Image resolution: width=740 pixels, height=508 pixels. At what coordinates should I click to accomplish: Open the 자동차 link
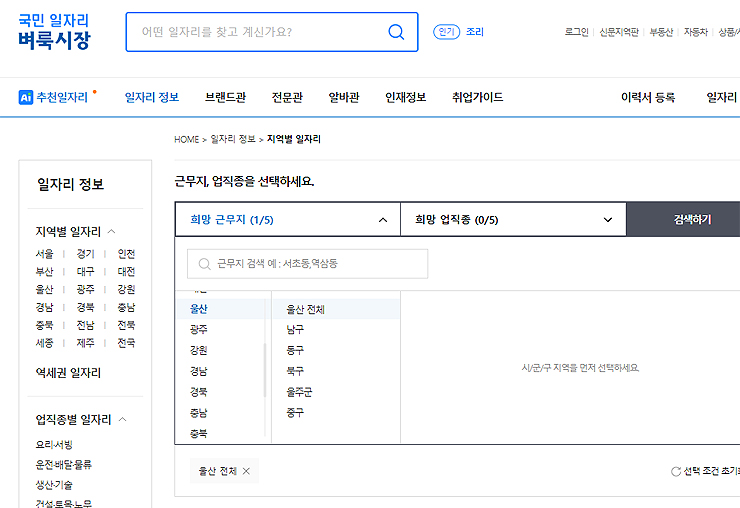pos(696,32)
